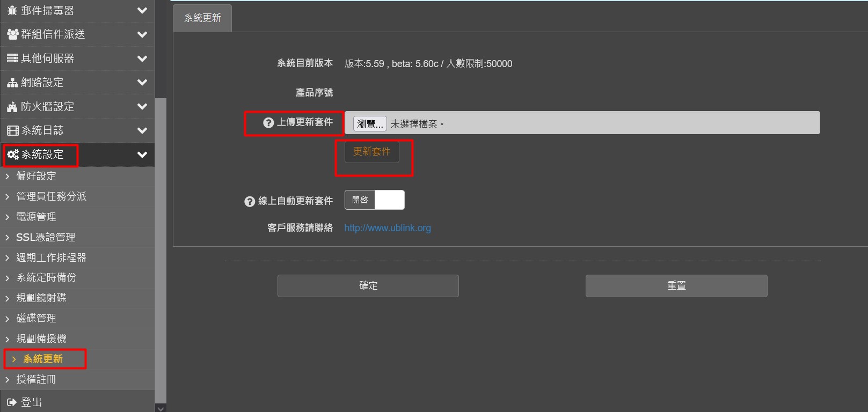
Task: Click the help icon next to 線上自動更新套件
Action: click(x=250, y=201)
